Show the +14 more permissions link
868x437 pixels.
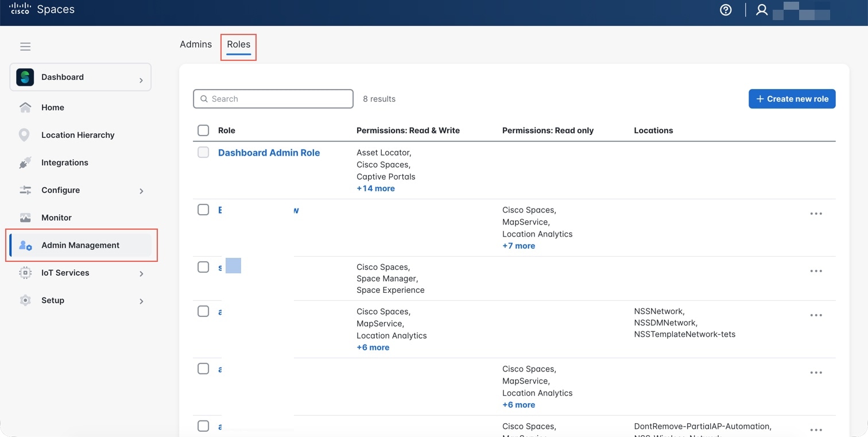pyautogui.click(x=375, y=188)
